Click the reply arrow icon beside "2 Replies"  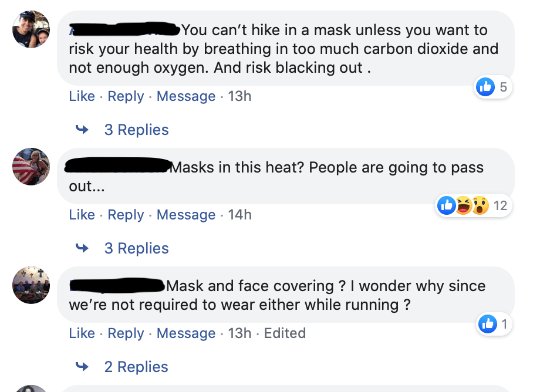(x=82, y=367)
